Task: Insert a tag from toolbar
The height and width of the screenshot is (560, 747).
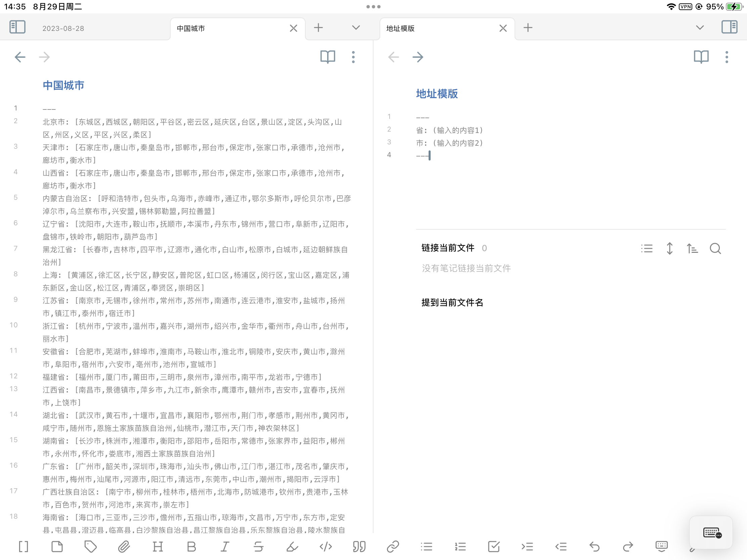Action: click(90, 547)
